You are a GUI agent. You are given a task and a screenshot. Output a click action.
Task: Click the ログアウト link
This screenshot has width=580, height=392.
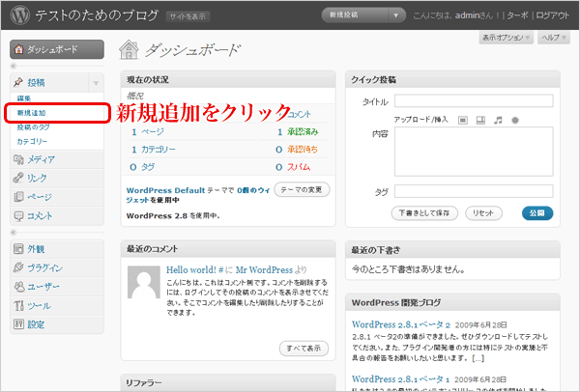tap(552, 15)
